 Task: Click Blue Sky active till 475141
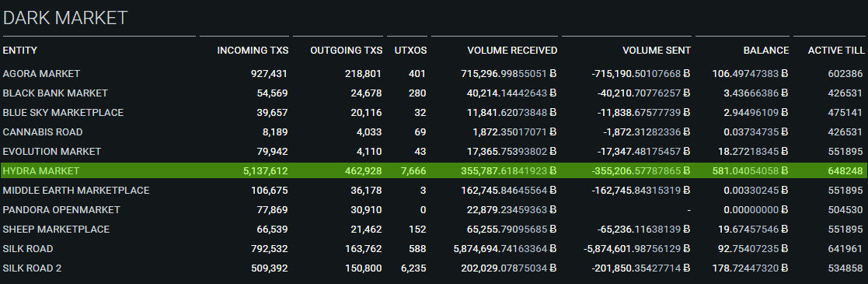point(845,113)
